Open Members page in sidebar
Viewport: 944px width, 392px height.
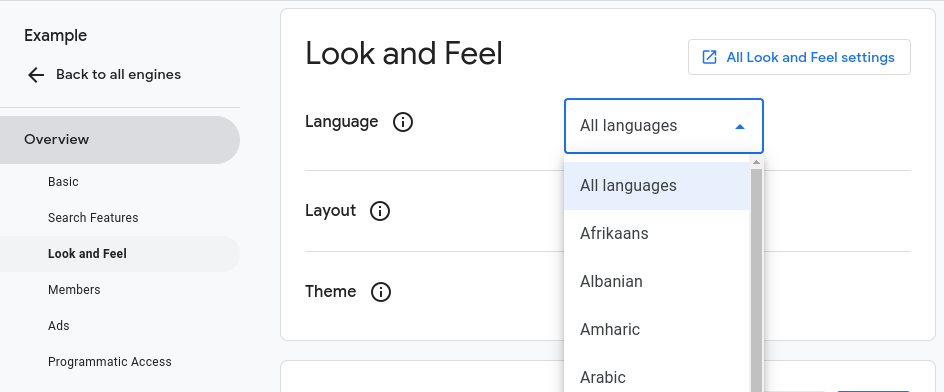click(74, 290)
